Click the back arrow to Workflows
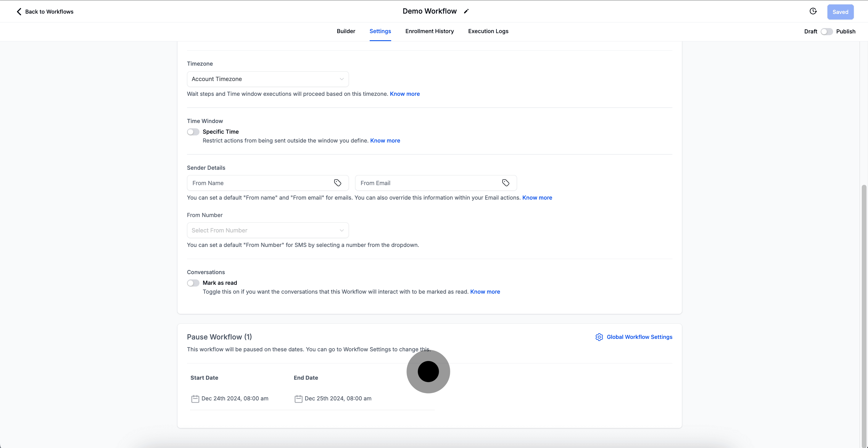 [19, 12]
